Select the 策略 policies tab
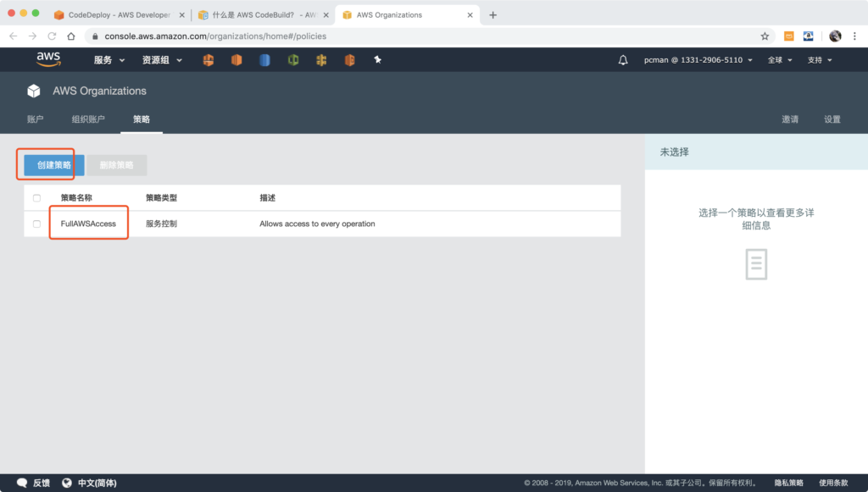 142,119
